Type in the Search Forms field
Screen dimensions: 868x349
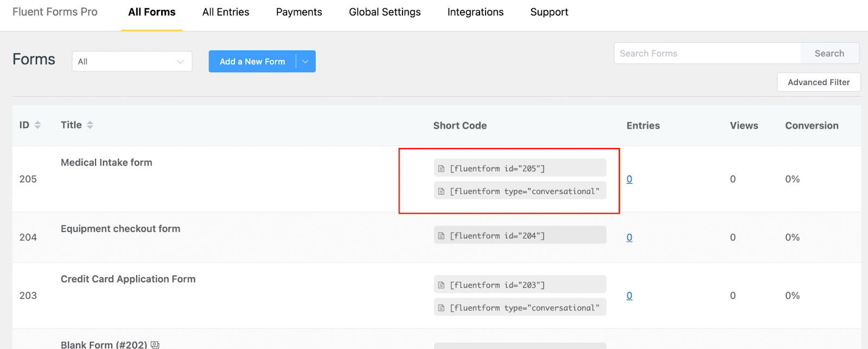(x=707, y=54)
